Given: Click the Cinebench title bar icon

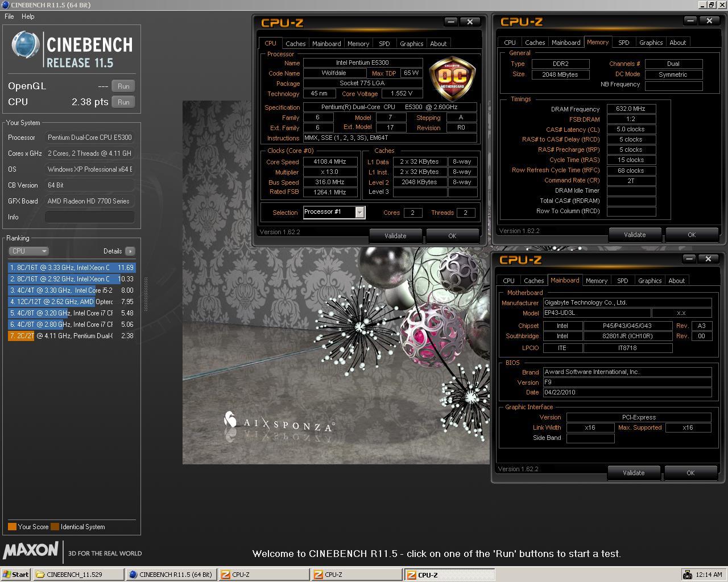Looking at the screenshot, I should 5,5.
